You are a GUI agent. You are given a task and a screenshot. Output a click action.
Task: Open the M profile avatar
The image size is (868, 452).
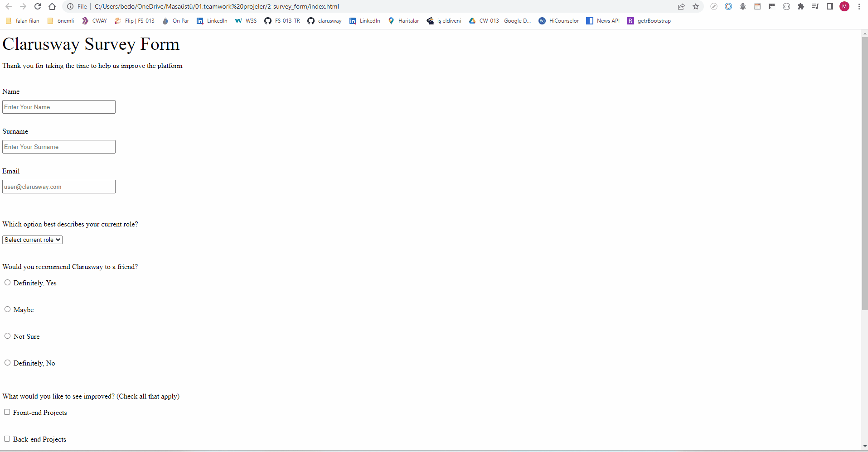tap(844, 6)
